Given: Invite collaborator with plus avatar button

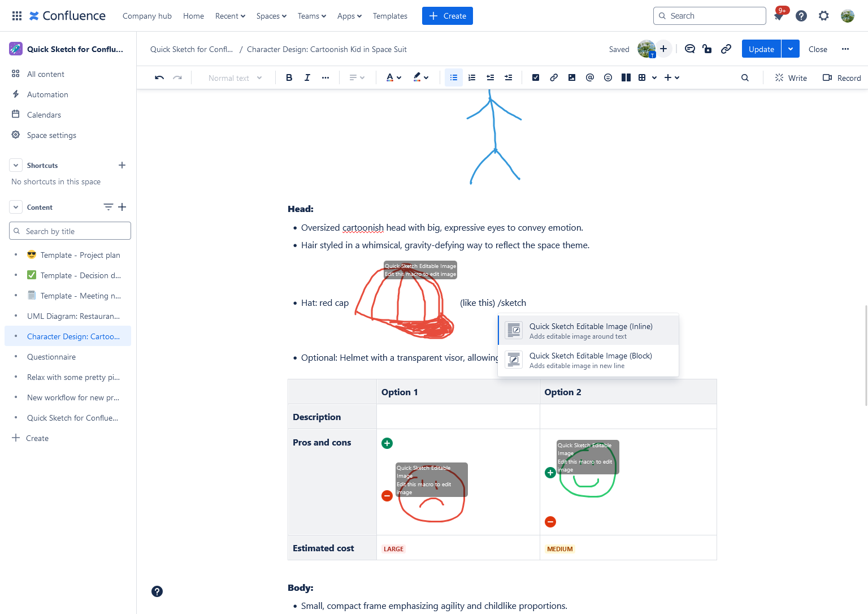Looking at the screenshot, I should [x=663, y=49].
